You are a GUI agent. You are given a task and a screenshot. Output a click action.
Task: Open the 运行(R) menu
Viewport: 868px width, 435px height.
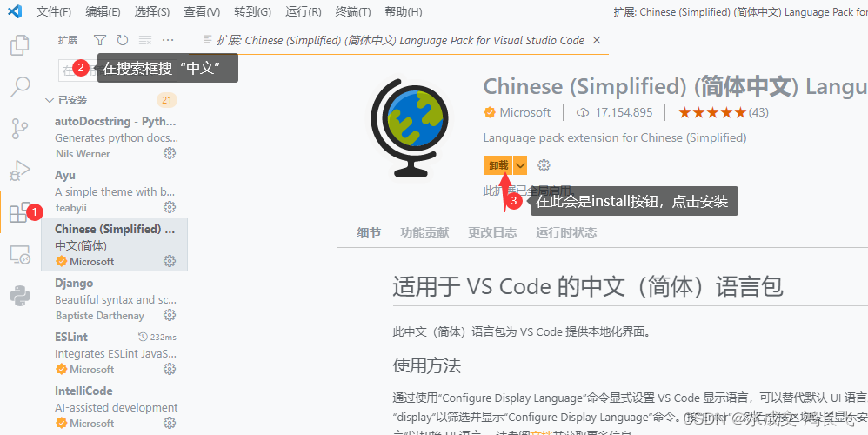[x=304, y=11]
